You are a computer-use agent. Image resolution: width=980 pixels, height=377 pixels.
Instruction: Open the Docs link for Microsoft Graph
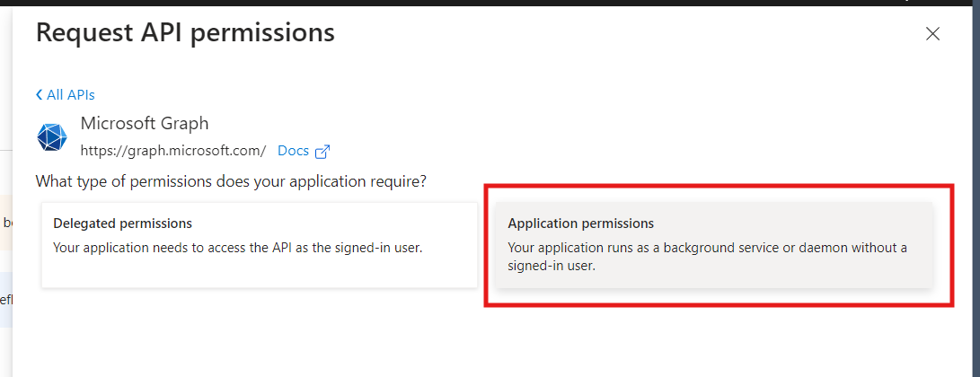[293, 151]
